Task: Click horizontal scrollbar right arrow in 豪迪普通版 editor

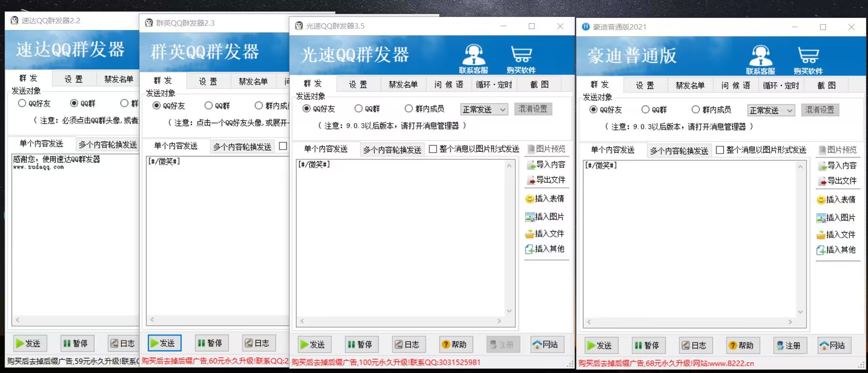Action: tap(790, 322)
